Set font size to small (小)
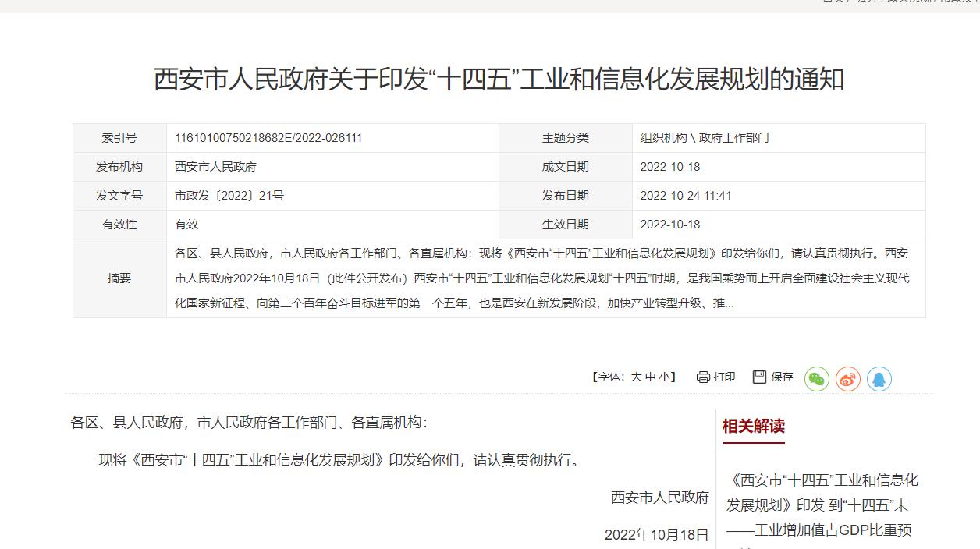The width and height of the screenshot is (980, 549). coord(663,377)
